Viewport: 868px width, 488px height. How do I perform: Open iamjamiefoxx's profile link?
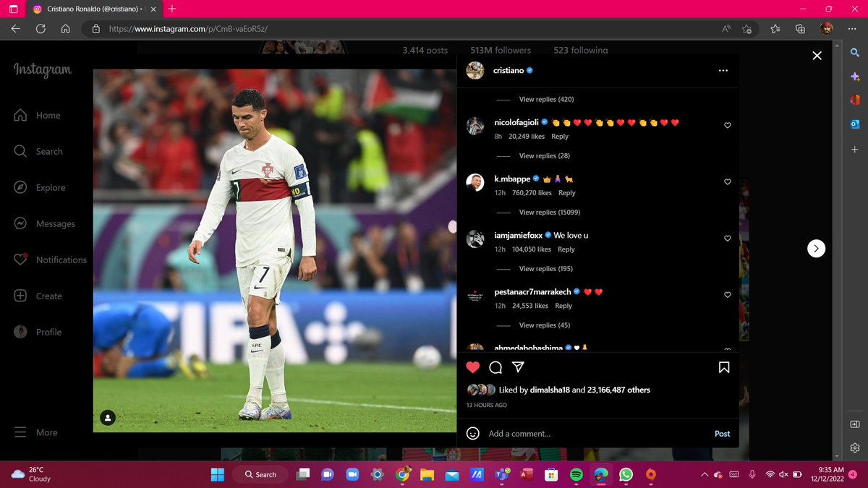pos(518,235)
